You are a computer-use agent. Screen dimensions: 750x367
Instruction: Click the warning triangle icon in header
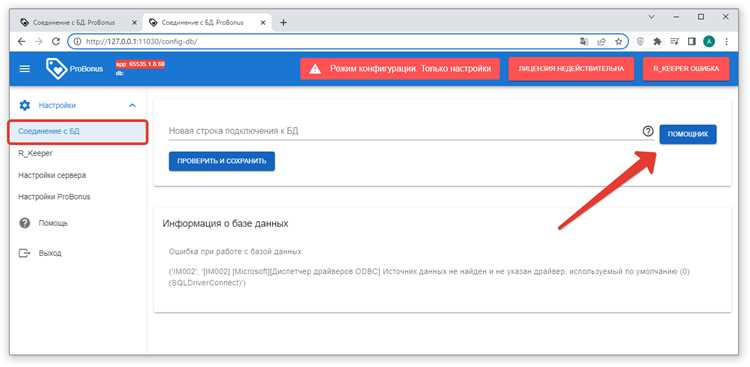(315, 69)
